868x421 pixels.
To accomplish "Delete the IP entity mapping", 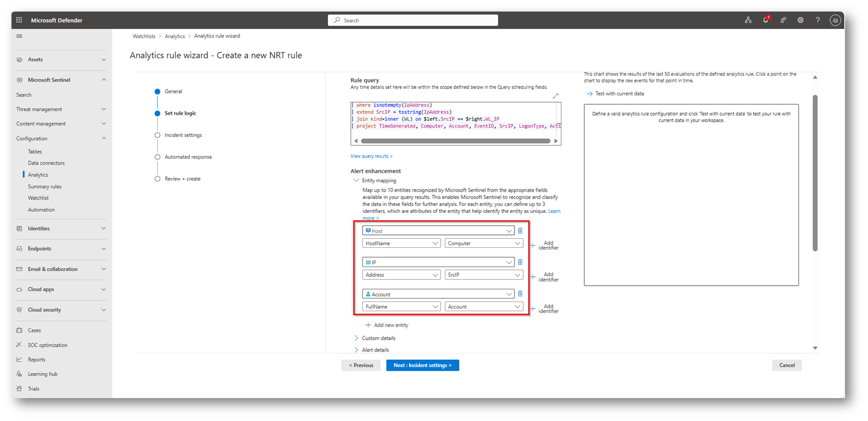I will pyautogui.click(x=520, y=262).
